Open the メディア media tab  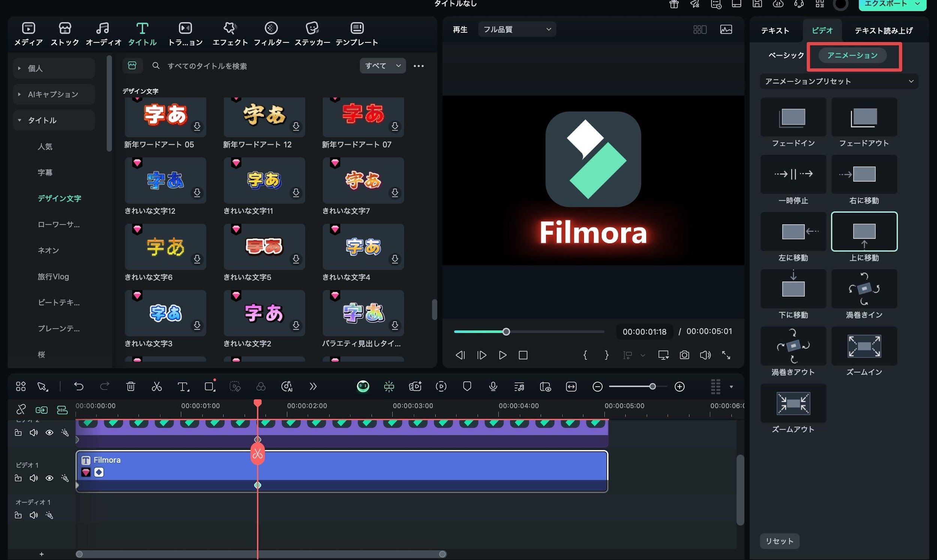[x=28, y=34]
